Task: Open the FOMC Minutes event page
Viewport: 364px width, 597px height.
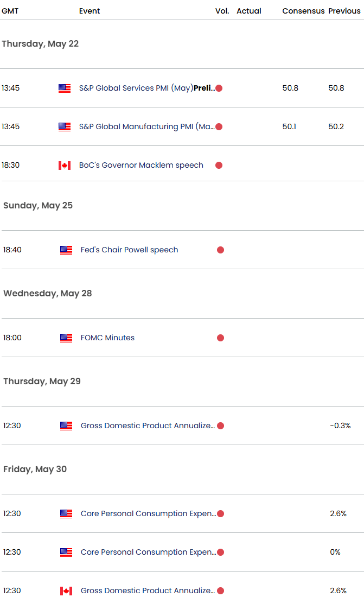Action: point(106,338)
